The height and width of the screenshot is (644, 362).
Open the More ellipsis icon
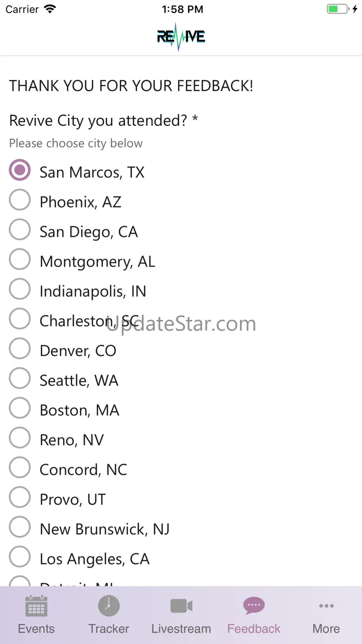point(326,606)
